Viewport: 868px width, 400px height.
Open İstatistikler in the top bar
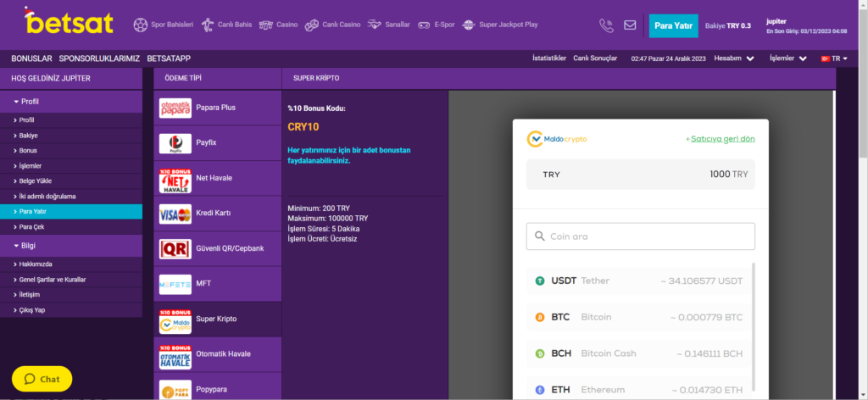(x=549, y=58)
